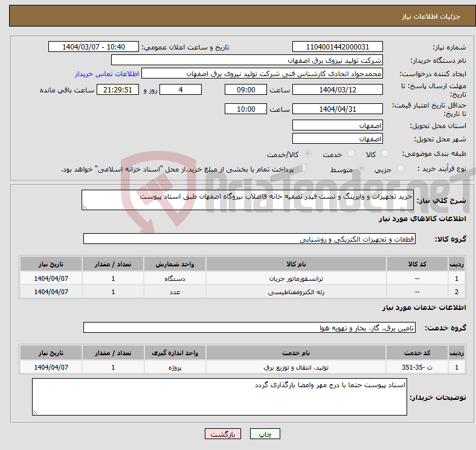Click the نام خدمت column header
Image resolution: width=476 pixels, height=450 pixels.
click(x=296, y=353)
